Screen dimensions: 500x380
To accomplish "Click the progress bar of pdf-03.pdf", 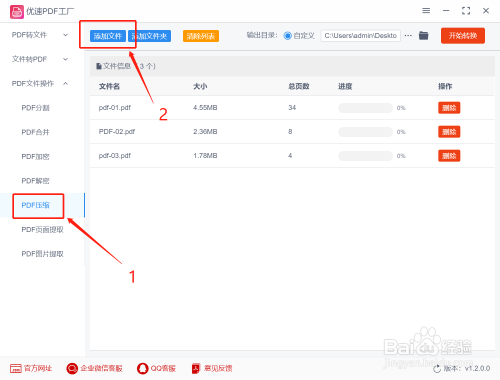I will click(x=366, y=156).
